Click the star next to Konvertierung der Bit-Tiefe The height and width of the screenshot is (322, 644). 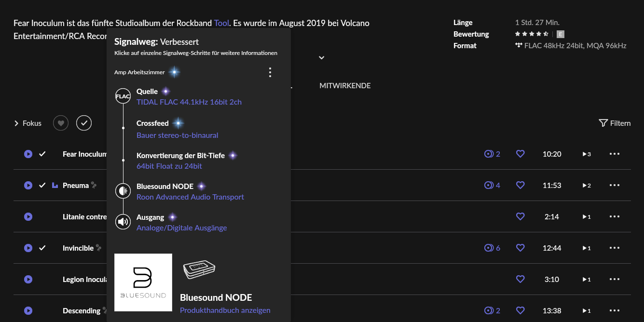[233, 155]
